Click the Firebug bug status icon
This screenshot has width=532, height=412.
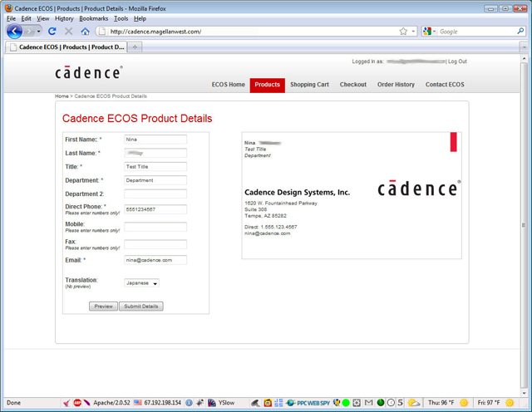[x=199, y=403]
